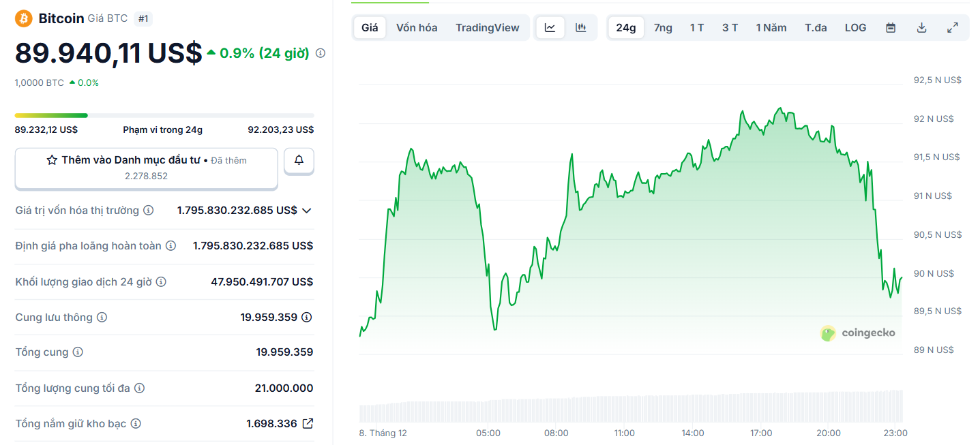
Task: Open the TradingView tab
Action: (487, 27)
